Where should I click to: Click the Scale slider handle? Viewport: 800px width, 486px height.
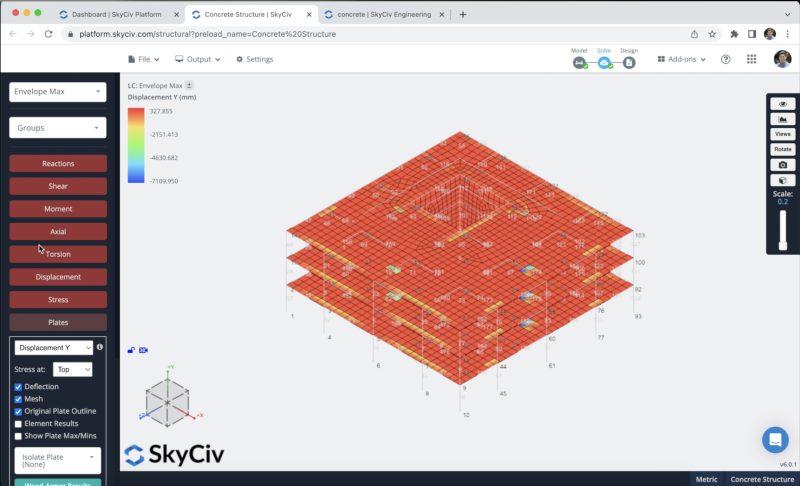coord(783,245)
